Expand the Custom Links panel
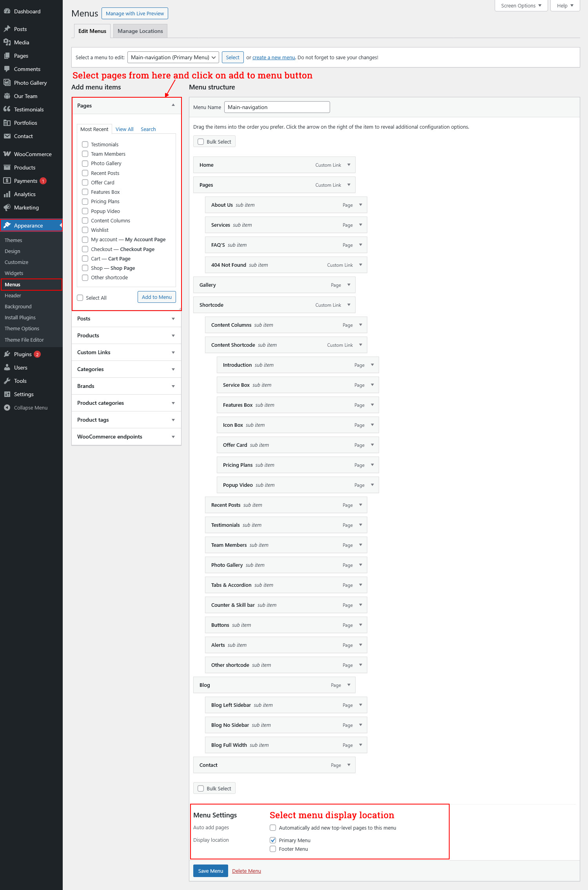The height and width of the screenshot is (890, 588). click(173, 352)
